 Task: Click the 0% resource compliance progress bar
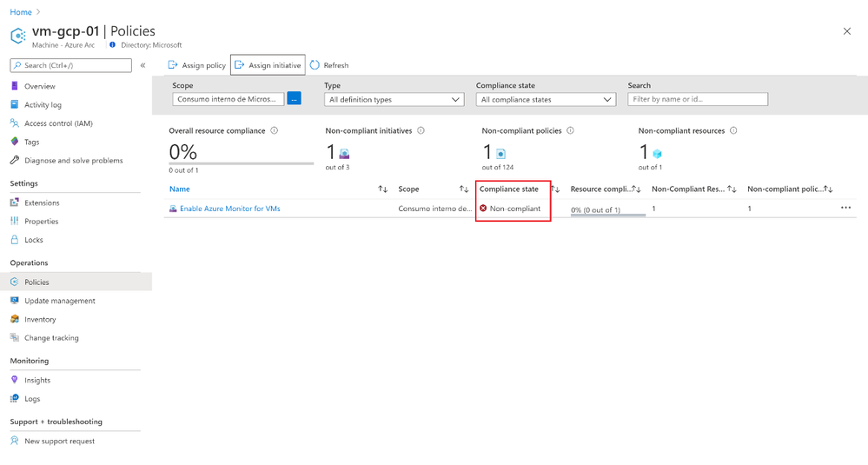coord(608,214)
